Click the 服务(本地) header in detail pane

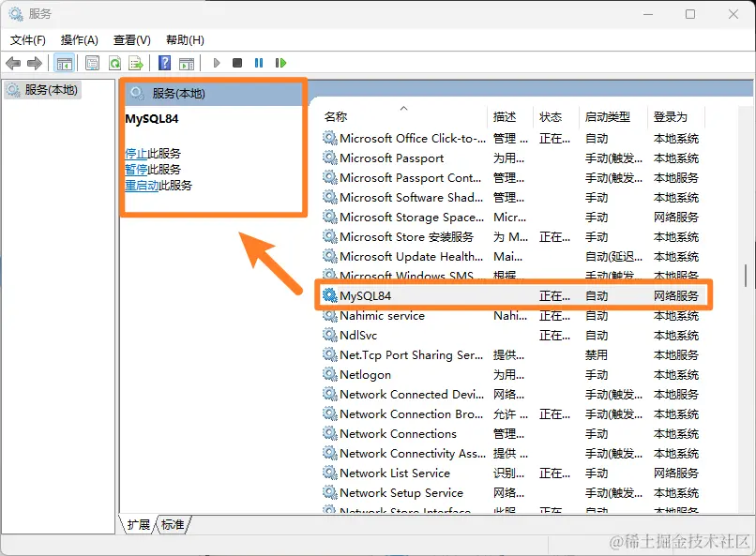178,94
